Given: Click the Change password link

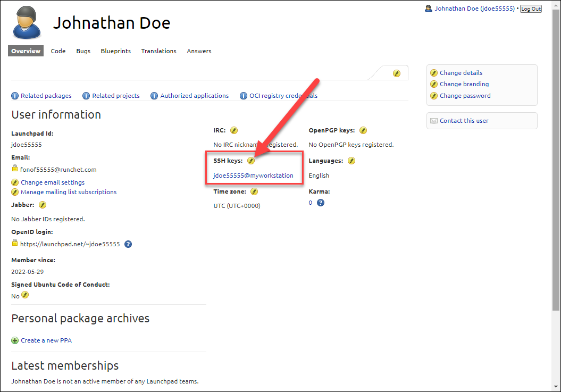Looking at the screenshot, I should click(465, 96).
